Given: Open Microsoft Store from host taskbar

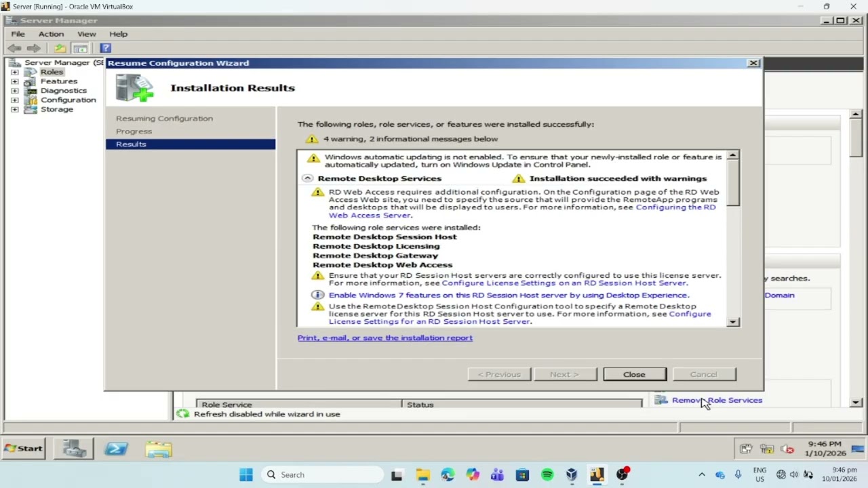Looking at the screenshot, I should pos(522,474).
